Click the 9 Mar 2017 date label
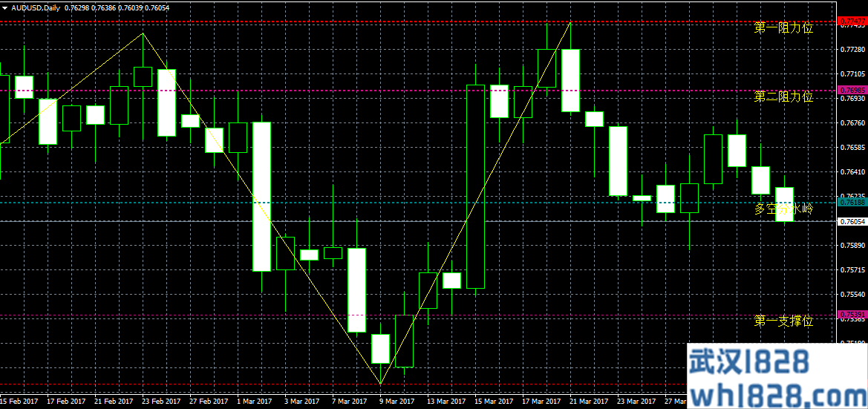This screenshot has width=868, height=409. point(397,402)
